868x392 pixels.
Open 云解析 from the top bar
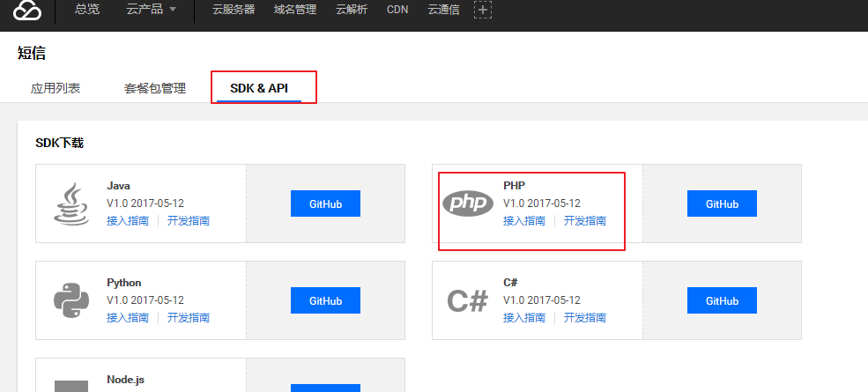pyautogui.click(x=352, y=10)
